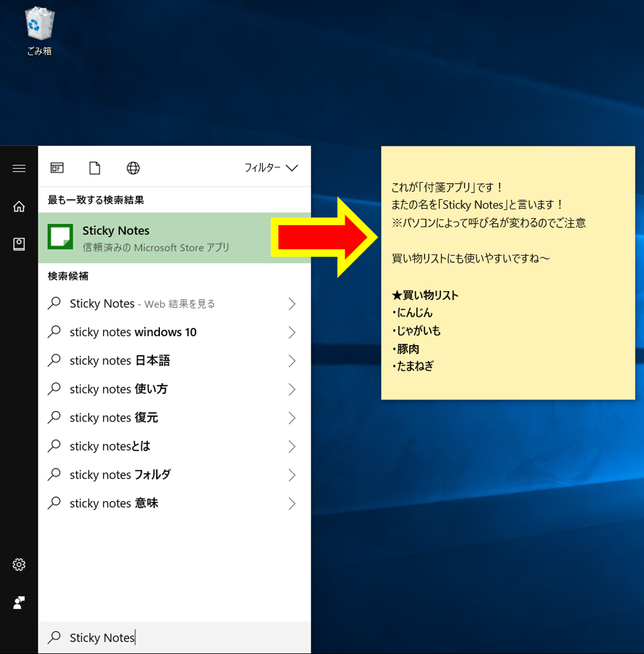This screenshot has width=644, height=654.
Task: Select 'sticky notes windows 10' suggestion
Action: click(x=174, y=332)
